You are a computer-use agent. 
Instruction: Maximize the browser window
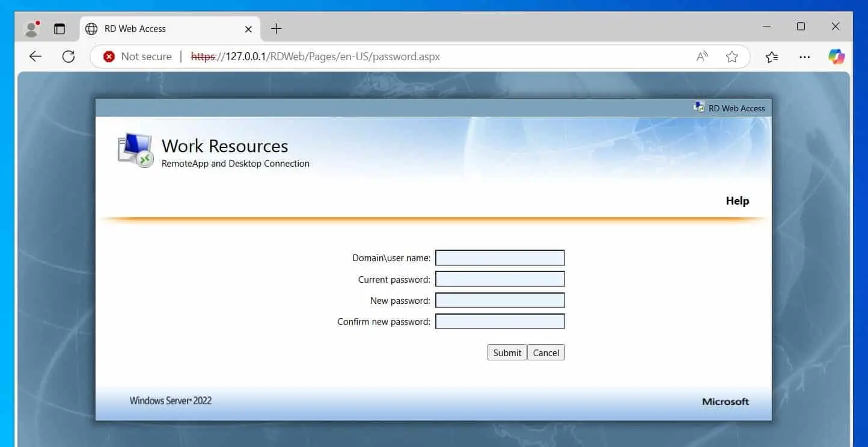point(801,26)
